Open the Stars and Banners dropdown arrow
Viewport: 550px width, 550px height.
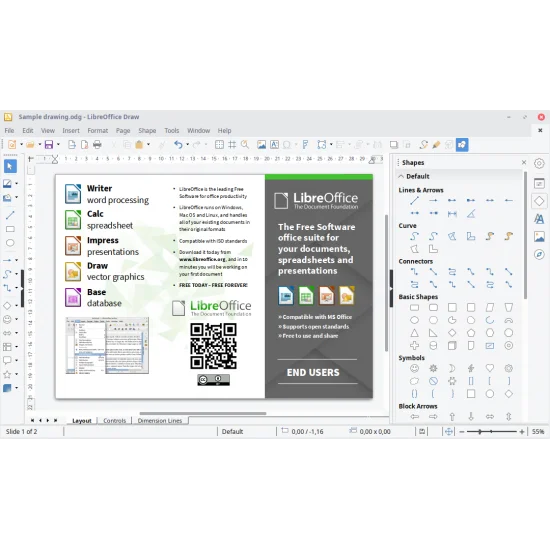point(16,375)
